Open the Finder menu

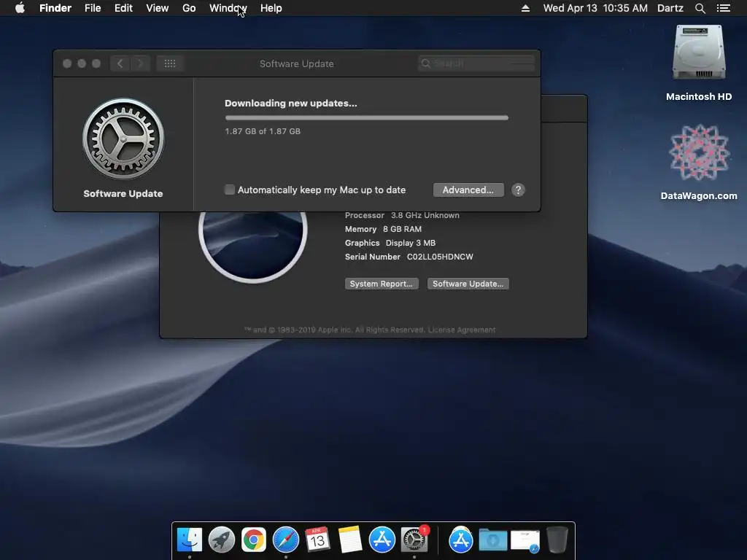click(55, 8)
